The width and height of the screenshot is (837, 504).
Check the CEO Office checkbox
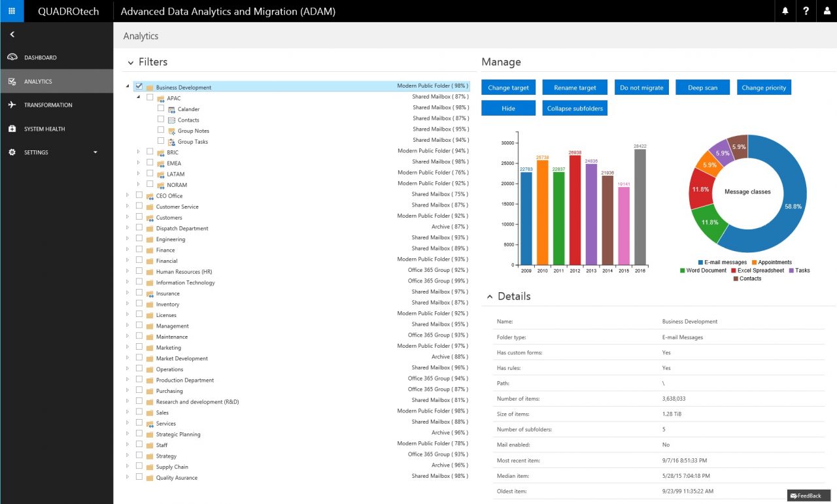tap(139, 195)
